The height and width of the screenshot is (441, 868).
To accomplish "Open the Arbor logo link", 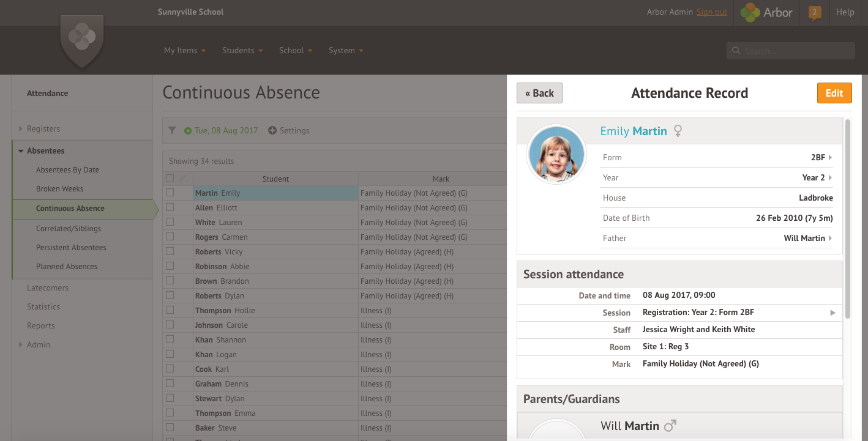I will point(766,12).
